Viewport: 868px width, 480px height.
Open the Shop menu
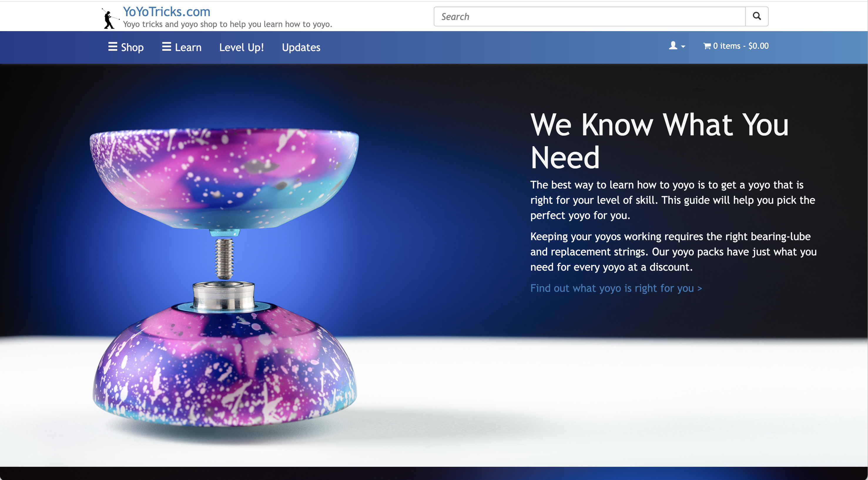point(126,47)
